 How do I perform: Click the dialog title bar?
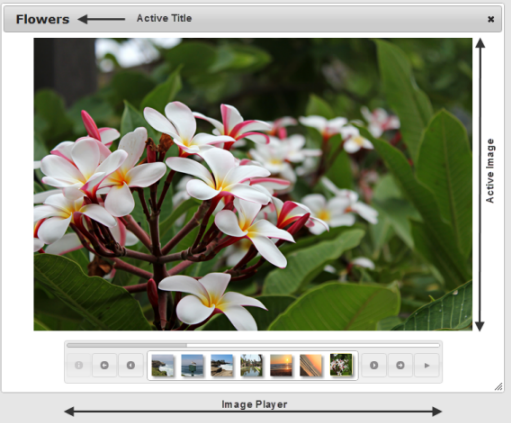[x=253, y=19]
